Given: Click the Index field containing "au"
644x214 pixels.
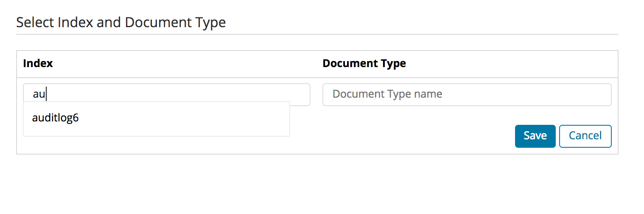Looking at the screenshot, I should [x=167, y=94].
